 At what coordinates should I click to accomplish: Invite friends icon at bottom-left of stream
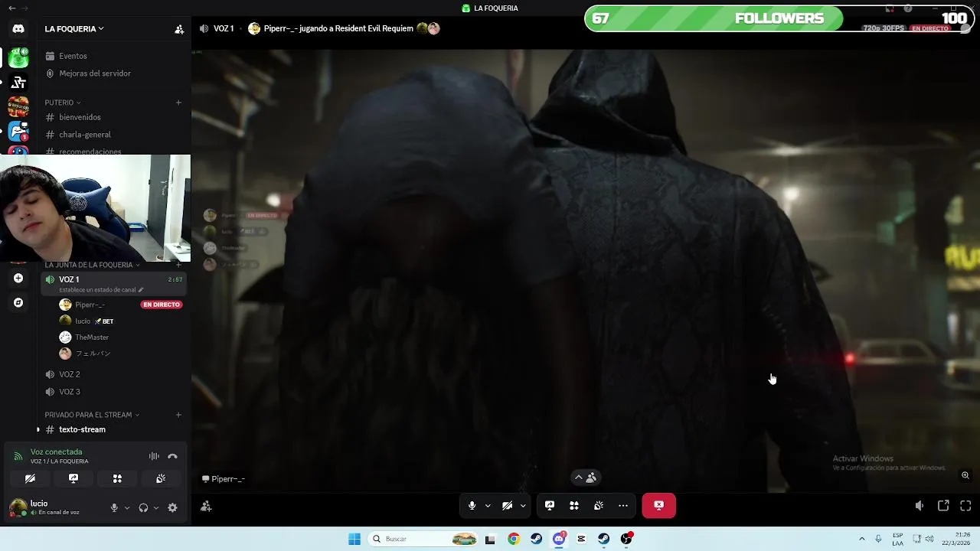(x=206, y=506)
